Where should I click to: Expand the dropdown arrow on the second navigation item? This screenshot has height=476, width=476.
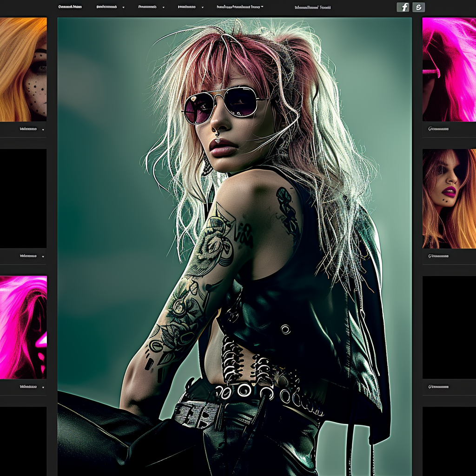tap(123, 7)
